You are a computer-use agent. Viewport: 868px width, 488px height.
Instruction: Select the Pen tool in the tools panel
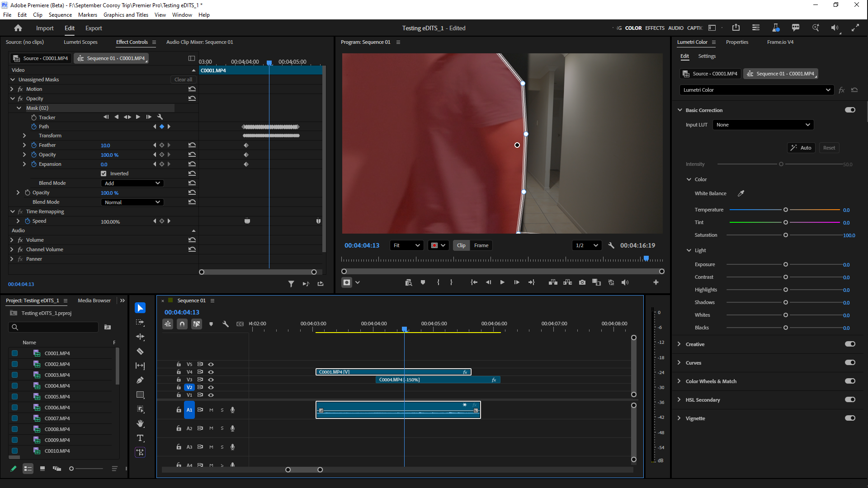tap(140, 380)
